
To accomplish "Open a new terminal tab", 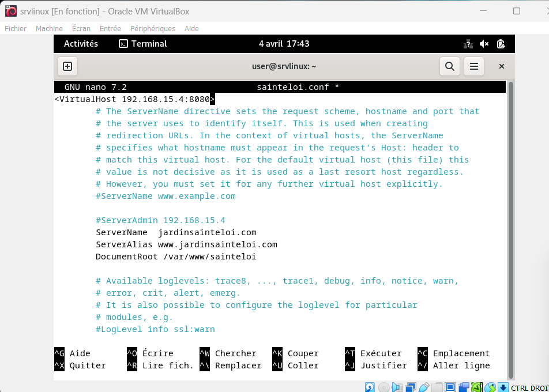I will [67, 66].
